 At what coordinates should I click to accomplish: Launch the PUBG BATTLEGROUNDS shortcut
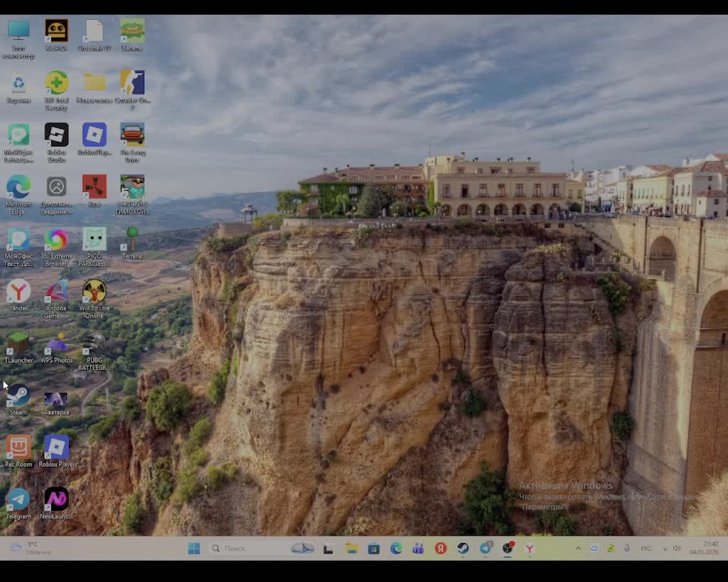tap(95, 351)
